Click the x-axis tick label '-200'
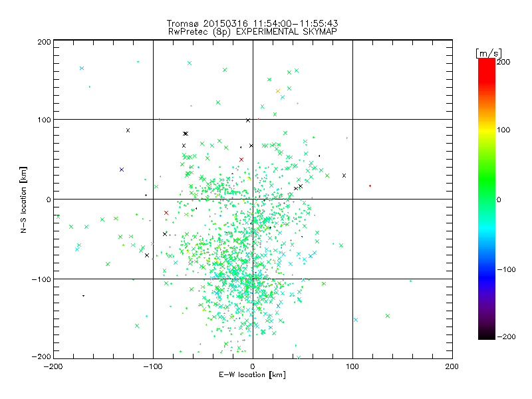The height and width of the screenshot is (399, 532). click(53, 366)
